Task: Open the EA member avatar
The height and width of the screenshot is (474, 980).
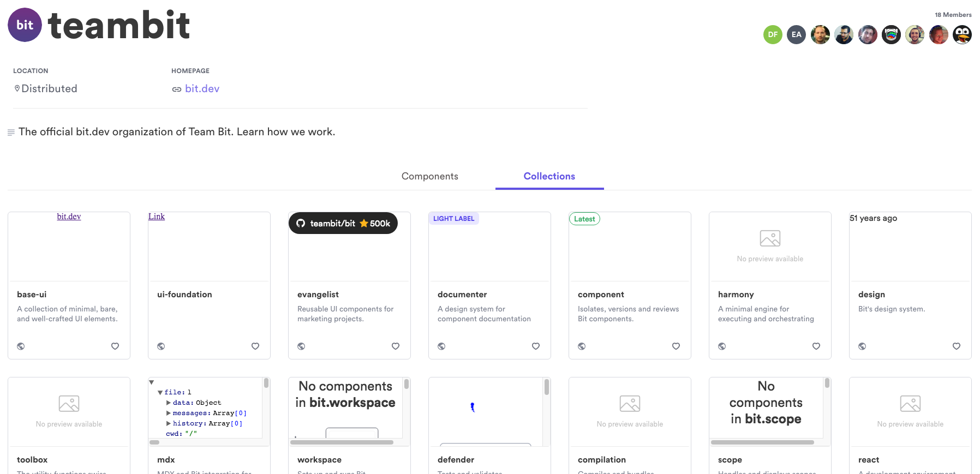Action: pos(796,34)
